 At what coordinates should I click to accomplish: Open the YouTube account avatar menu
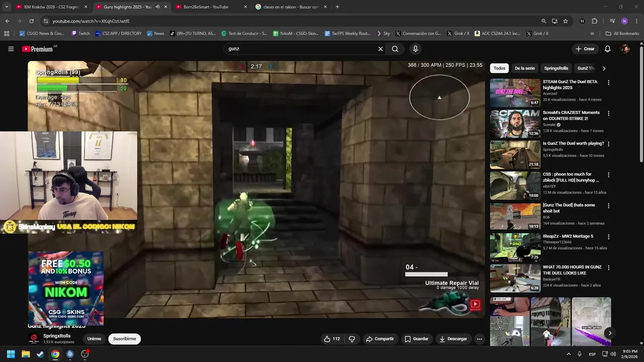click(x=625, y=49)
